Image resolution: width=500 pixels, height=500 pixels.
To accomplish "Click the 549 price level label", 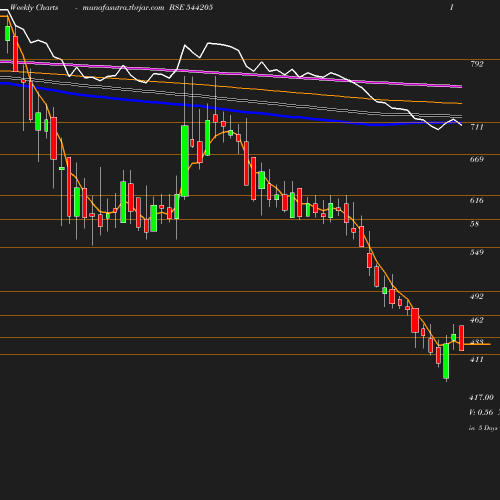I will [477, 252].
